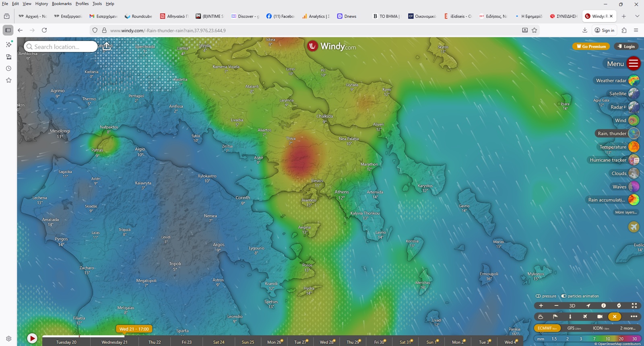Click the Go Premium button
This screenshot has height=346, width=644.
[x=591, y=46]
